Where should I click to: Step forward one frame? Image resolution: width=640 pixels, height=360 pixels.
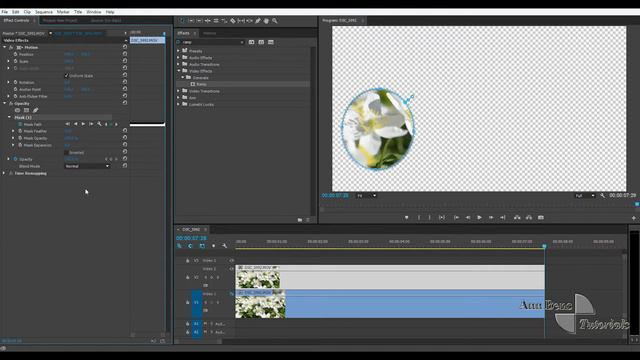click(x=491, y=218)
